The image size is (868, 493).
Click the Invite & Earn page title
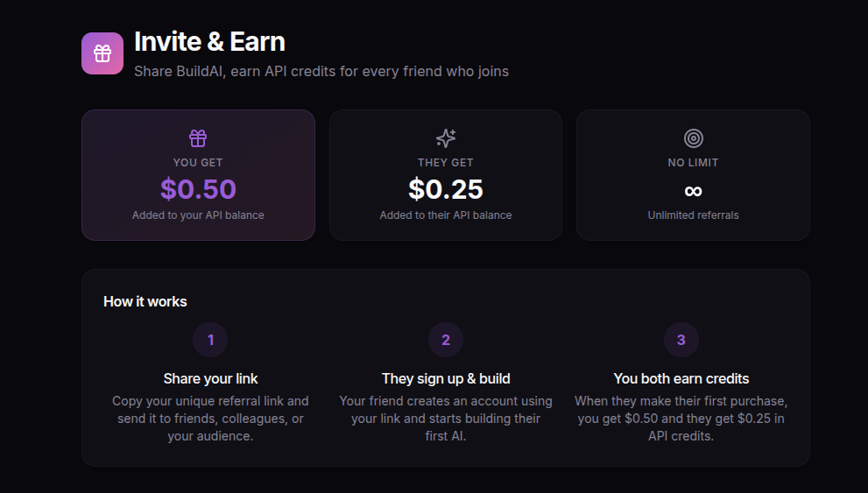coord(209,41)
